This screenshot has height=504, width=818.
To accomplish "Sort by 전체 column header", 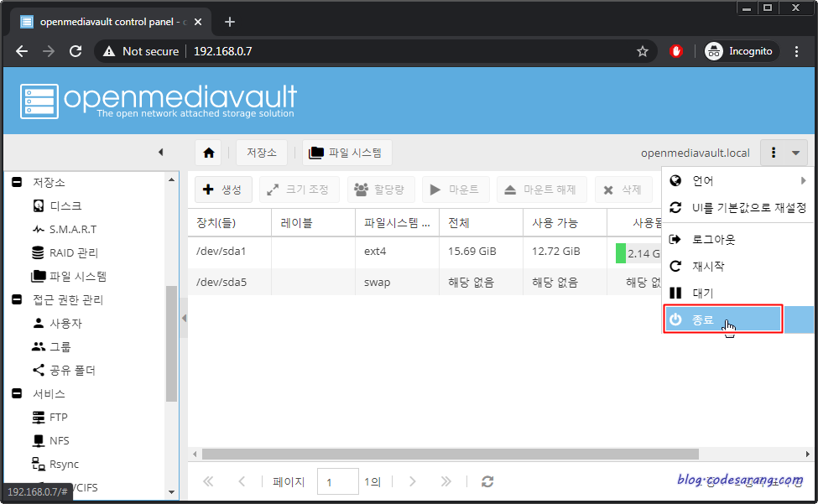I will coord(481,223).
